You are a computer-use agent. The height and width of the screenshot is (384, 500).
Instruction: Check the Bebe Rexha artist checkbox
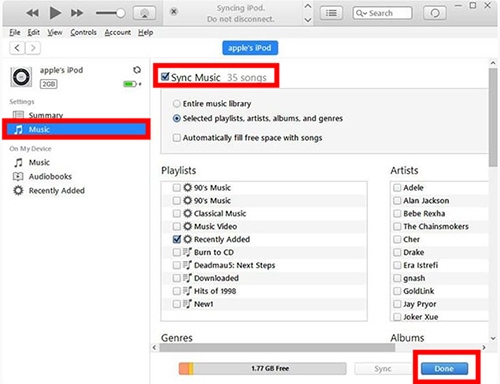point(397,213)
